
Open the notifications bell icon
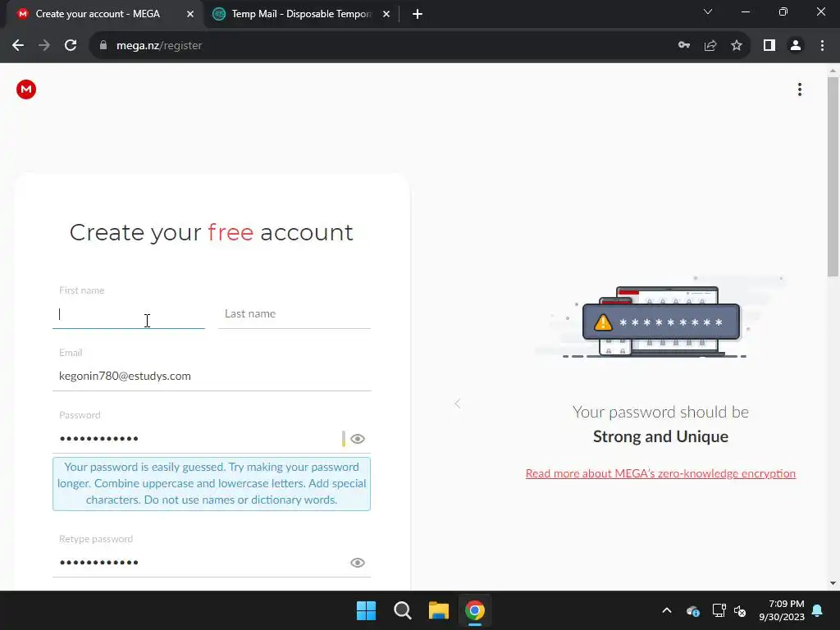(818, 610)
